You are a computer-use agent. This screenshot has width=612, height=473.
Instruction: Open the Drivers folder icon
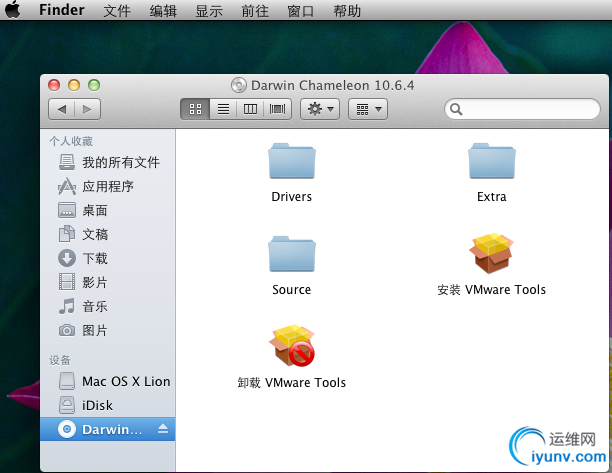pyautogui.click(x=292, y=161)
